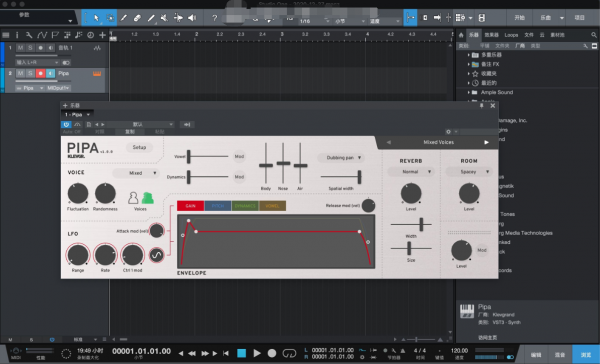This screenshot has width=600, height=364.
Task: Click the green Voices figure icon
Action: 147,198
